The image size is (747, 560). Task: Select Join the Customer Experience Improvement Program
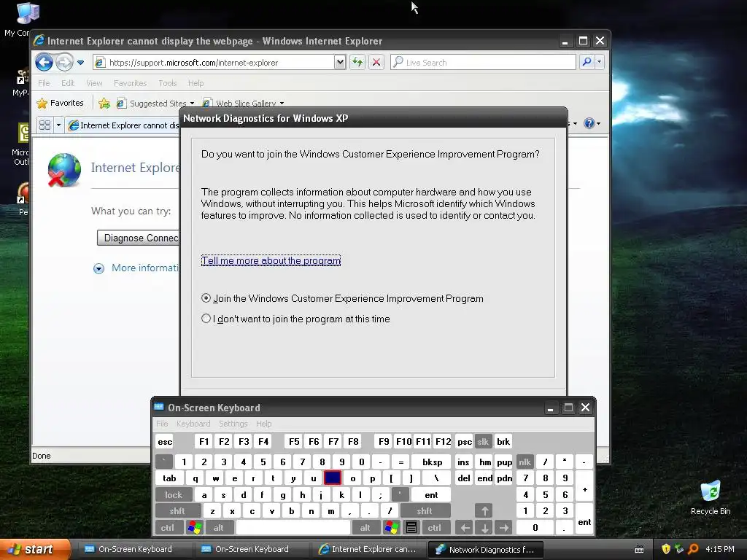(x=206, y=298)
